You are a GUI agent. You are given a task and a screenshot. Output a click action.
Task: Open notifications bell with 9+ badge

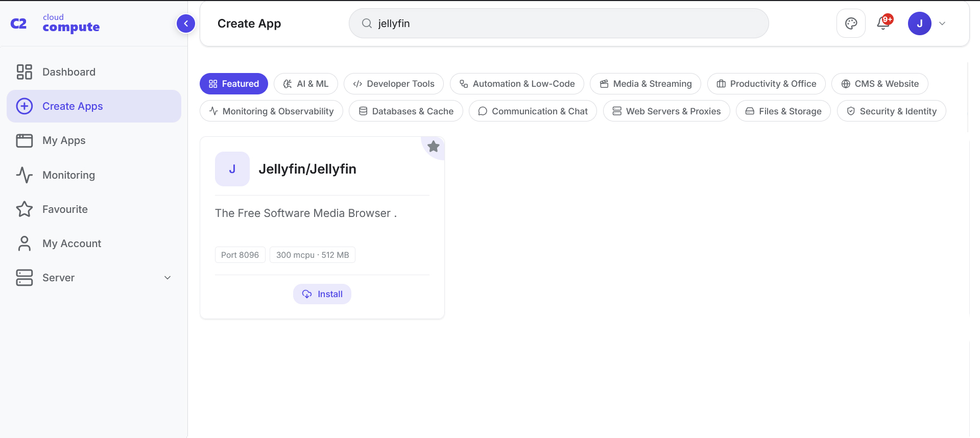coord(883,23)
